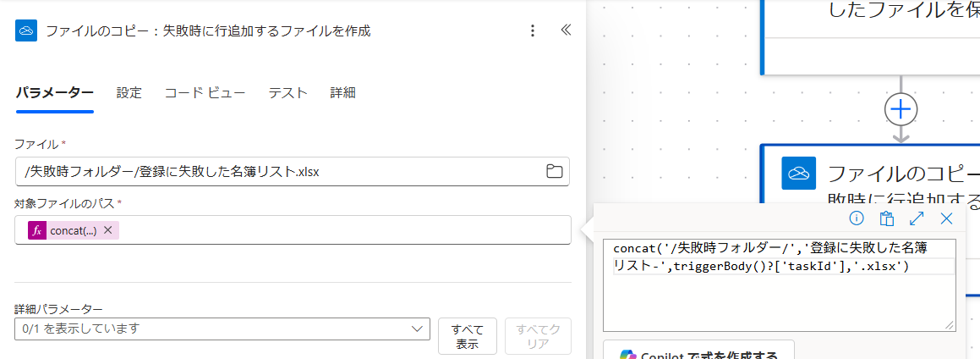Open the file picker folder icon

coord(555,172)
